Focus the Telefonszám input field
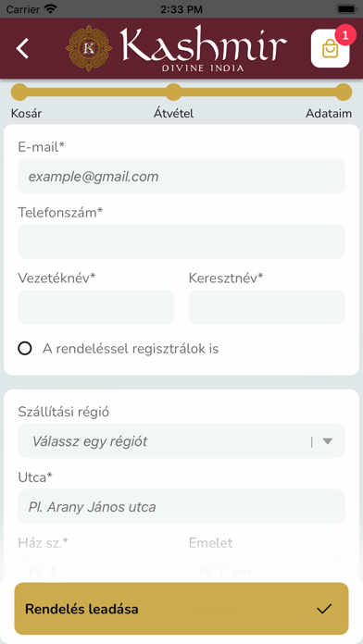Screen dimensions: 363x644 tap(181, 241)
